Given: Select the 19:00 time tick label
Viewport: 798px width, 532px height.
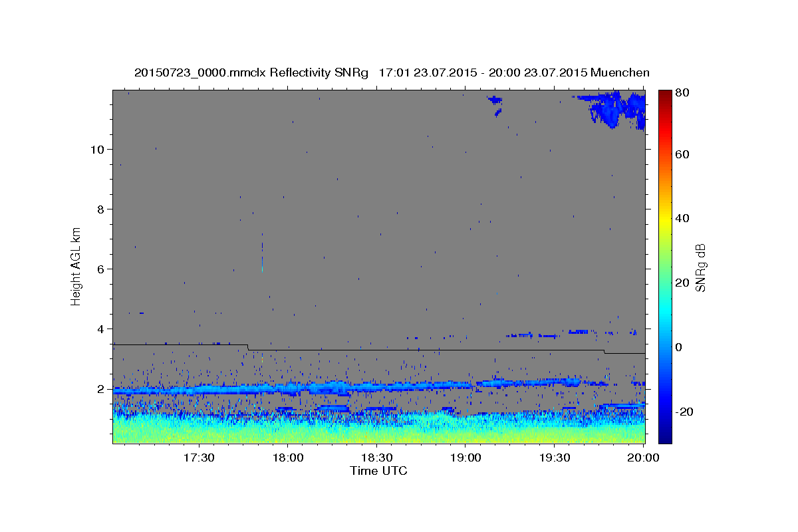Looking at the screenshot, I should click(x=466, y=458).
